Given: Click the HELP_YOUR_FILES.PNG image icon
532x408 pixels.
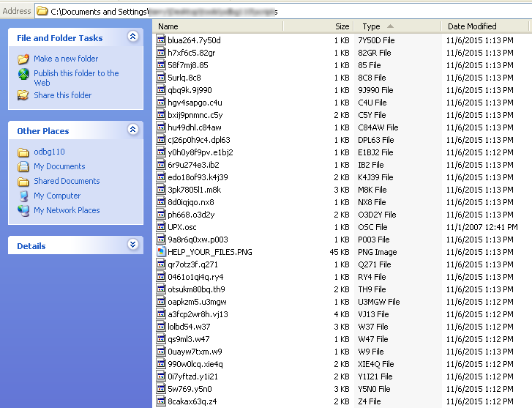Looking at the screenshot, I should (161, 252).
